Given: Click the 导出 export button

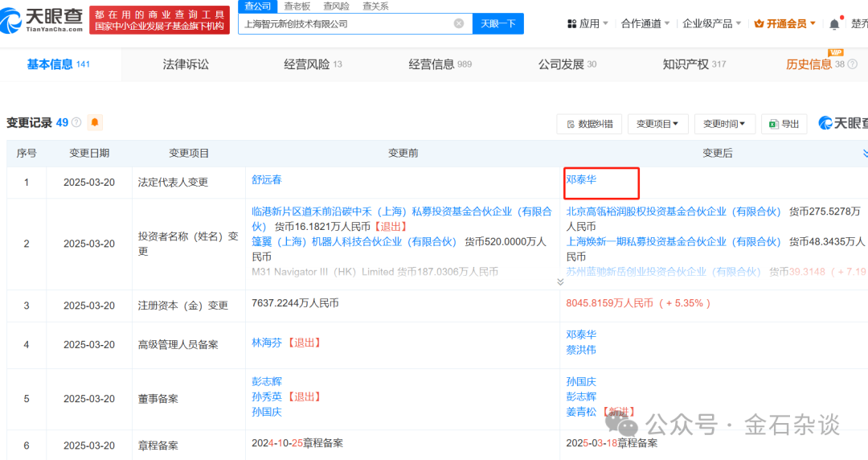Looking at the screenshot, I should coord(784,124).
